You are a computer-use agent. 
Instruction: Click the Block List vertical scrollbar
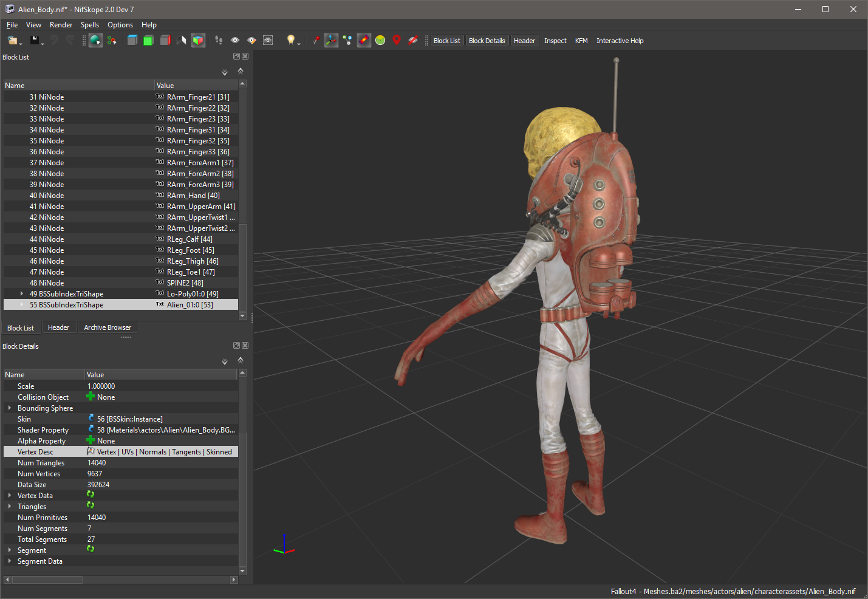click(x=243, y=200)
